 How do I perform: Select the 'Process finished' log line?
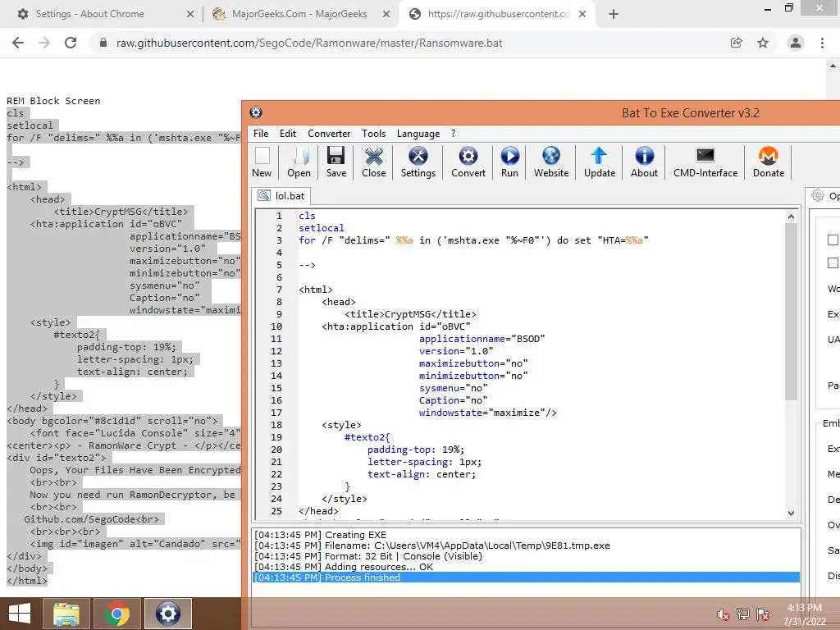click(526, 577)
